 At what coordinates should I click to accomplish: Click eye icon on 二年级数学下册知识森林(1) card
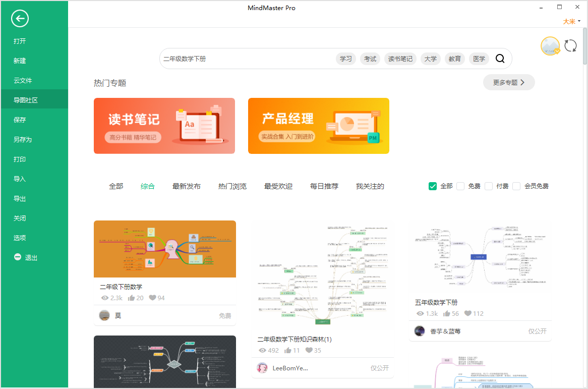pos(263,350)
